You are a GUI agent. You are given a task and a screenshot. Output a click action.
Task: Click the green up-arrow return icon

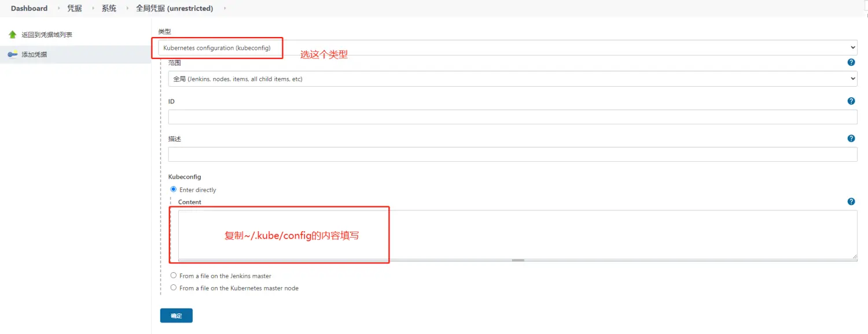[12, 35]
